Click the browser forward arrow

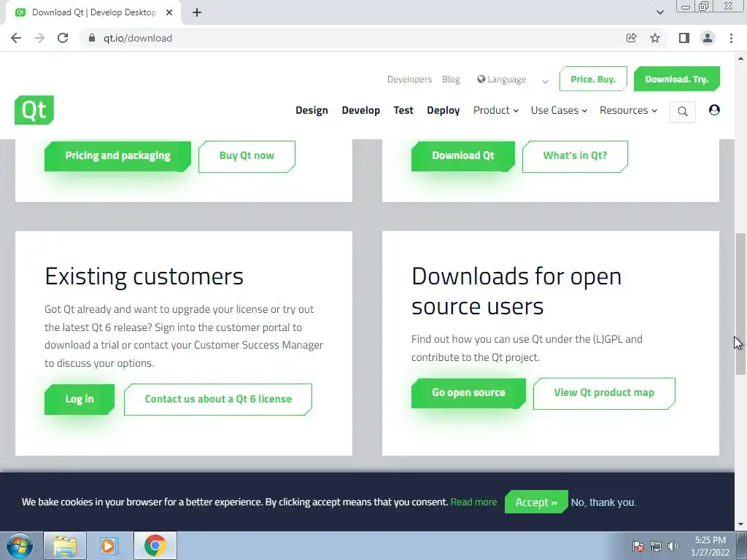pos(39,38)
